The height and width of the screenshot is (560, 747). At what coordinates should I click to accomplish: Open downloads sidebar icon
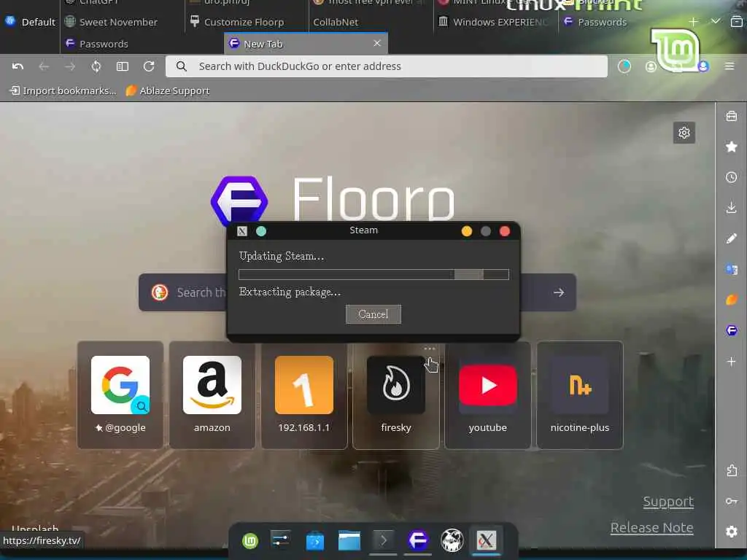[x=731, y=208]
